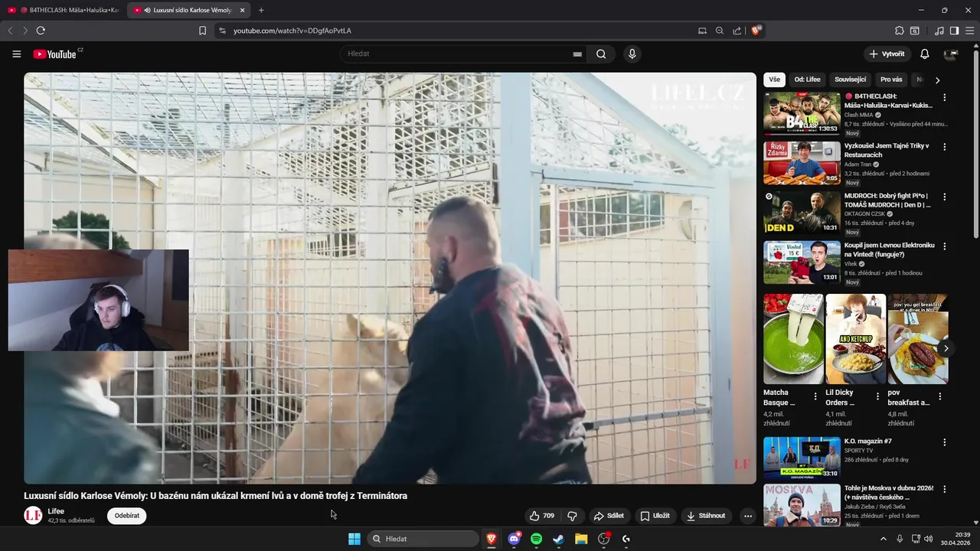
Task: Click the browser address bar URL
Action: 292,31
